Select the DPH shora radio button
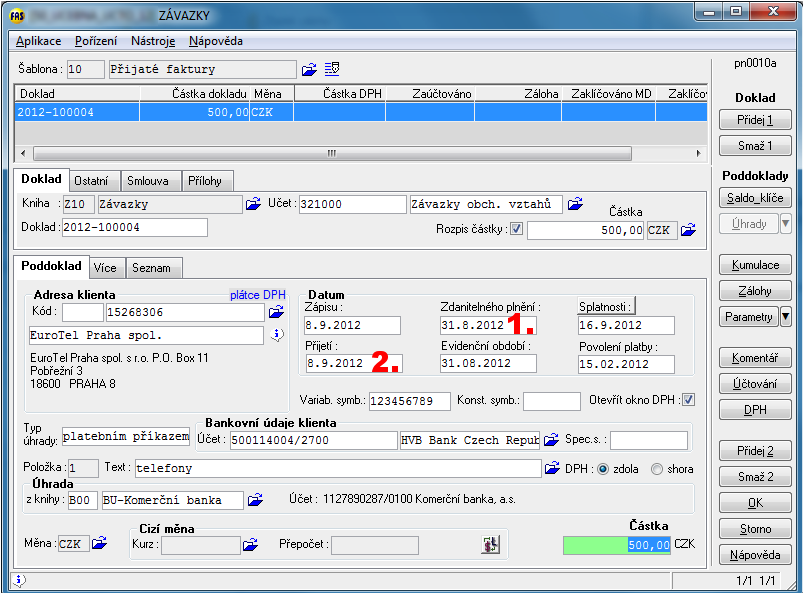Screen dimensions: 803x593 coord(657,468)
